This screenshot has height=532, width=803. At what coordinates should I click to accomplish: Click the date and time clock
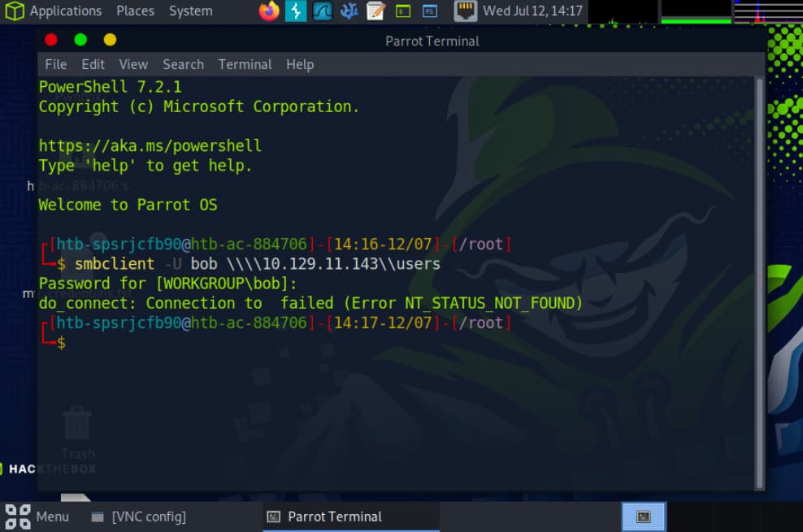coord(532,11)
